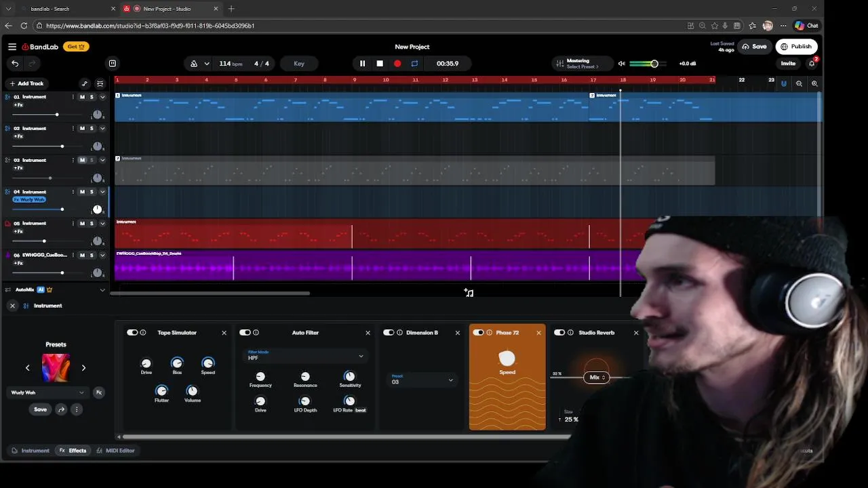Toggle LFO Rate beat sync
The width and height of the screenshot is (868, 488).
click(x=361, y=410)
